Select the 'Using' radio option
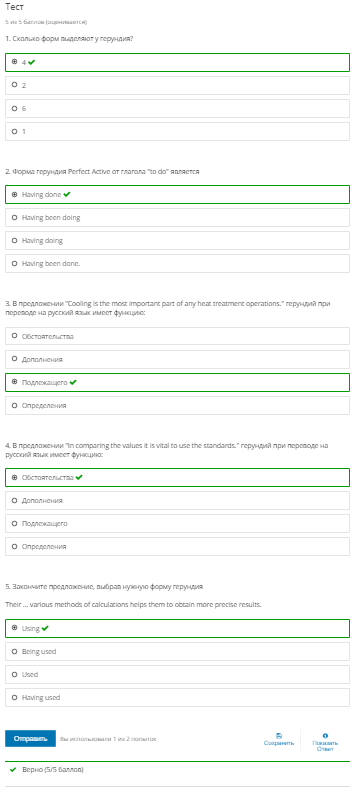 177,628
